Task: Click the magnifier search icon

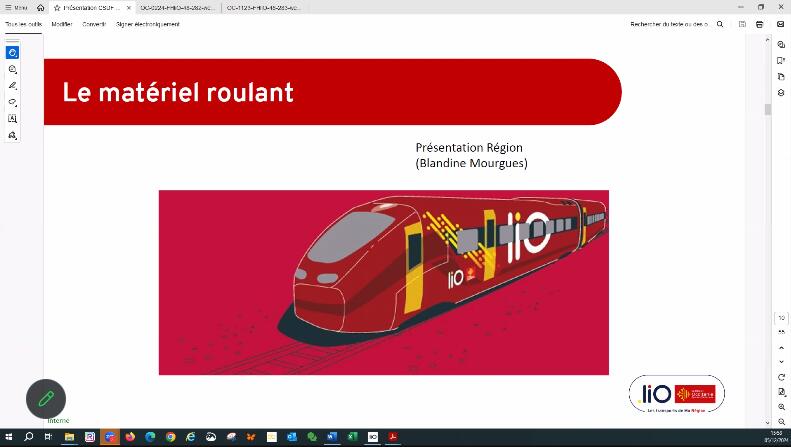Action: click(720, 24)
